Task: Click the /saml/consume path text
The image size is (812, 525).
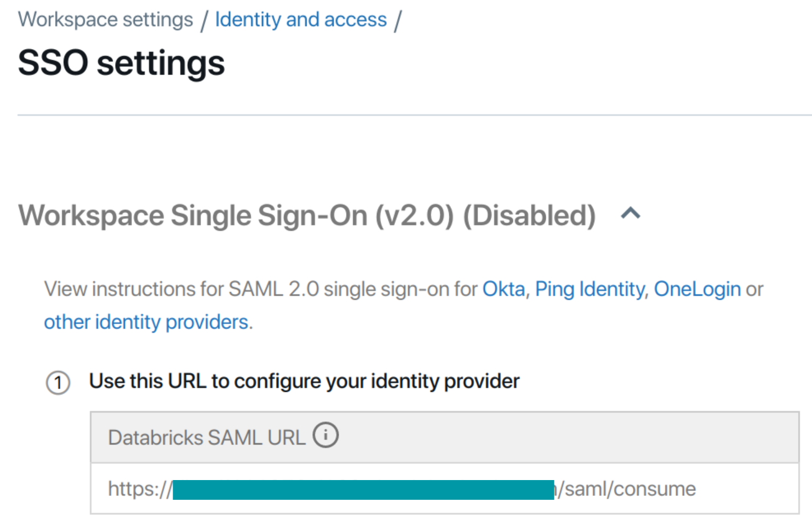Action: 627,489
